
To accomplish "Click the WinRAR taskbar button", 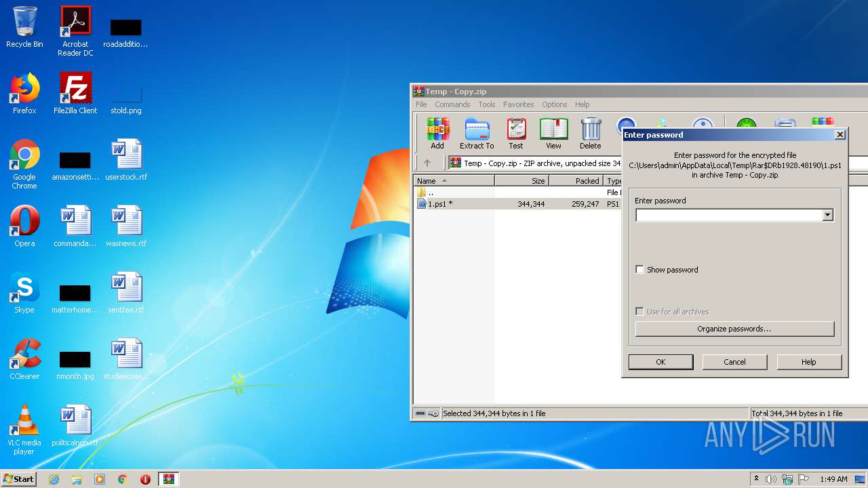I will point(168,479).
